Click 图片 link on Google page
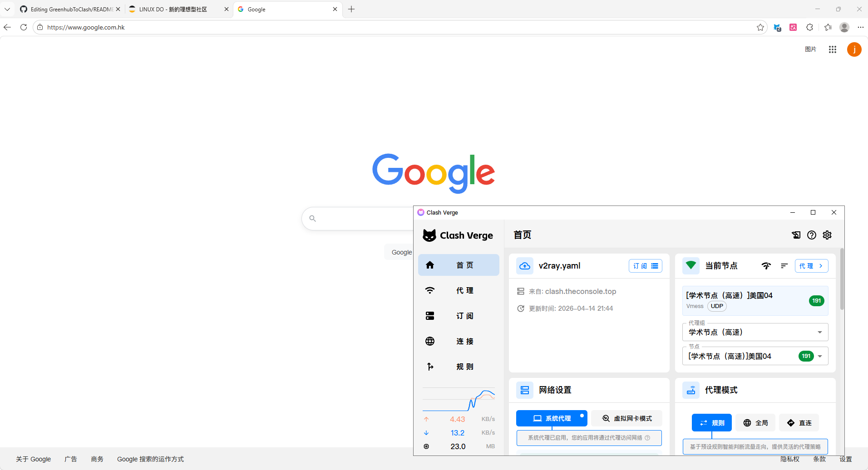868x470 pixels. point(810,49)
